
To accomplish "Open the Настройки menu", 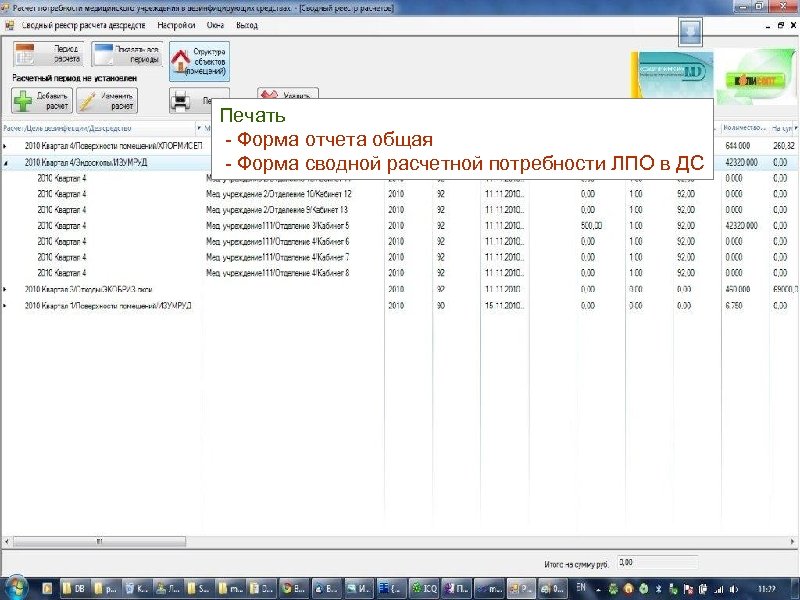I will pyautogui.click(x=176, y=25).
